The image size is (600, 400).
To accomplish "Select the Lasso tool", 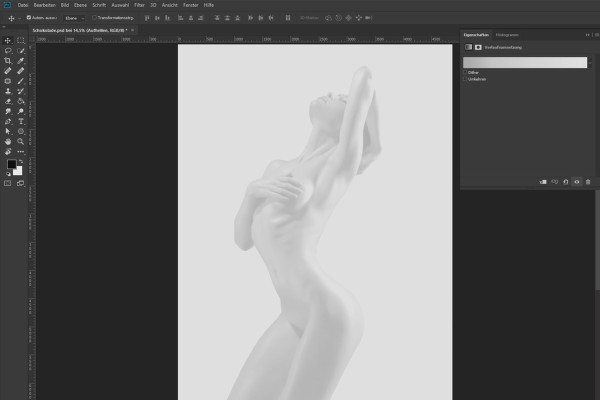I will pos(8,51).
